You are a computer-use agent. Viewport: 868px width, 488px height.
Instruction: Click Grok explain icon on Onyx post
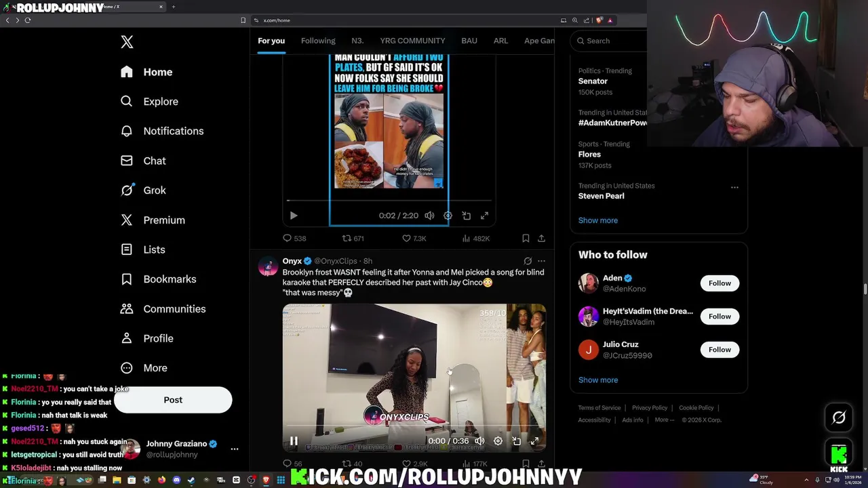click(528, 261)
